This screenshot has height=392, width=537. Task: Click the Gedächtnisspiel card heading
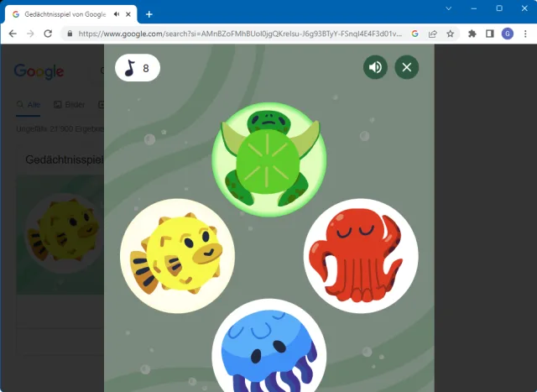tap(65, 159)
